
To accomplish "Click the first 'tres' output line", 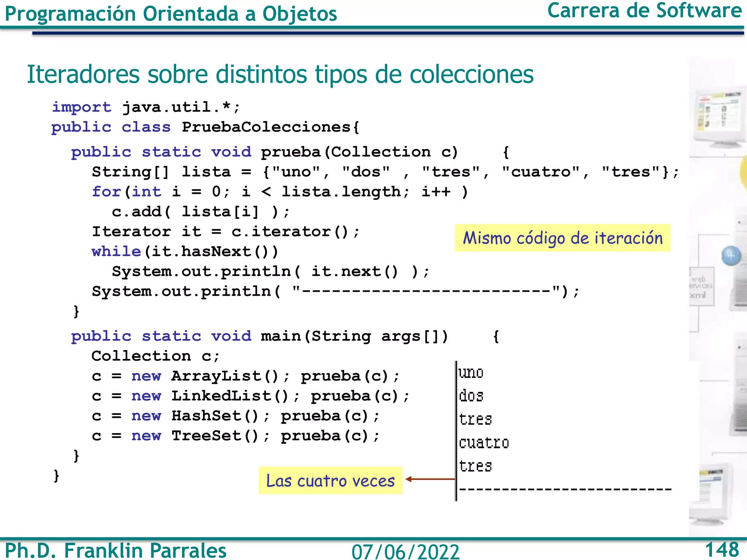I will tap(476, 420).
